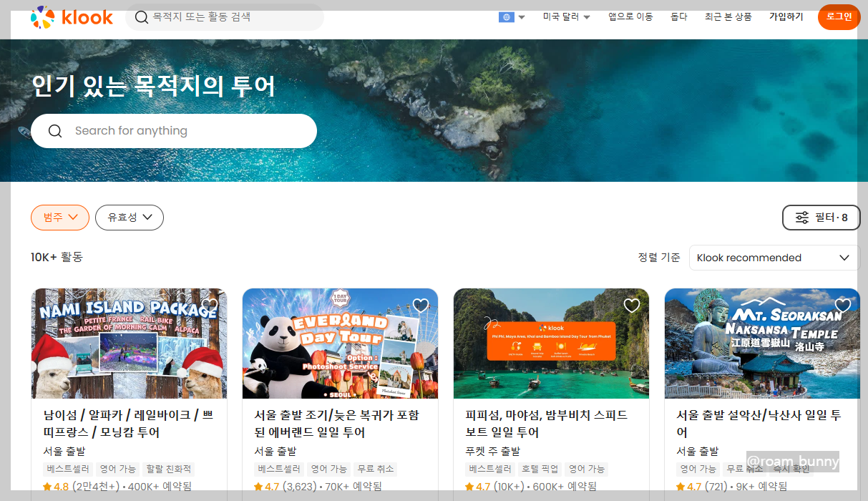
Task: Click 푸켓 주 출발 departure text
Action: (492, 452)
